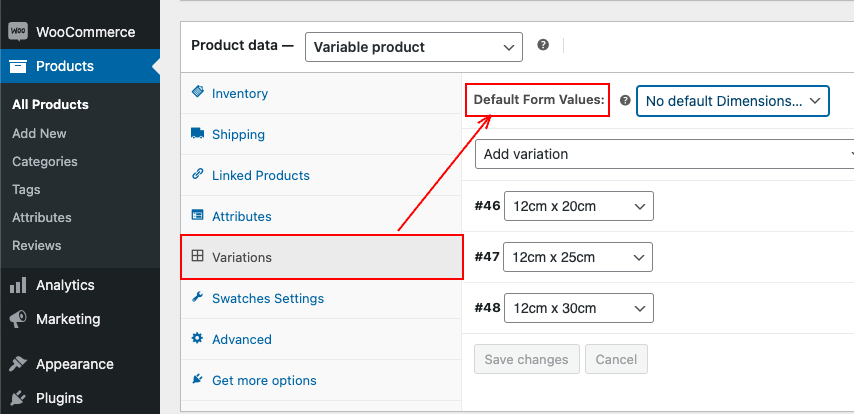854x414 pixels.
Task: Click the Save changes button
Action: click(527, 359)
